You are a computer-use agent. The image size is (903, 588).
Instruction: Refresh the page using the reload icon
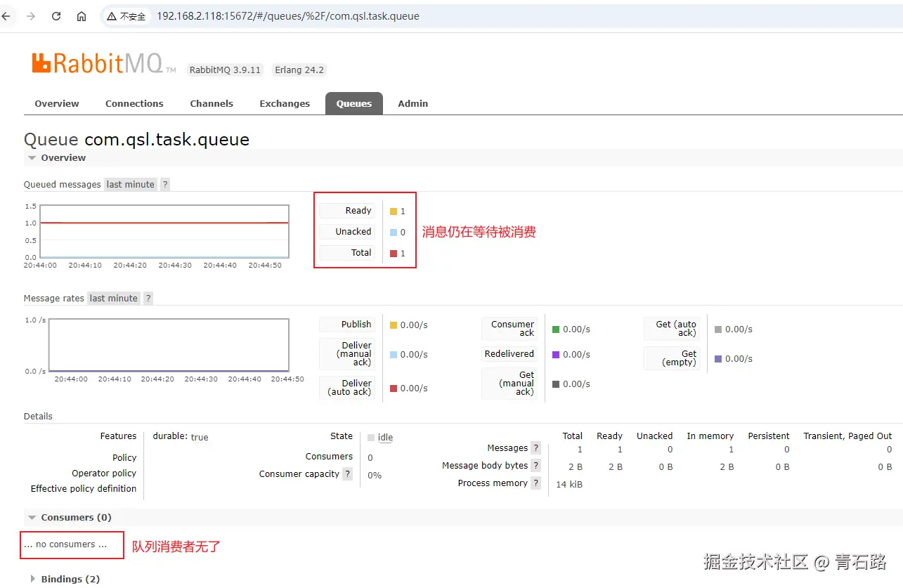coord(56,15)
